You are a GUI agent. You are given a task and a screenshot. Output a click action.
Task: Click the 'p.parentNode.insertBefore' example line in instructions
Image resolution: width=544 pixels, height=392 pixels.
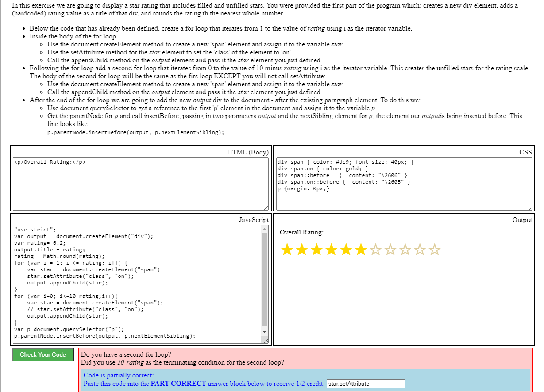[x=135, y=132]
